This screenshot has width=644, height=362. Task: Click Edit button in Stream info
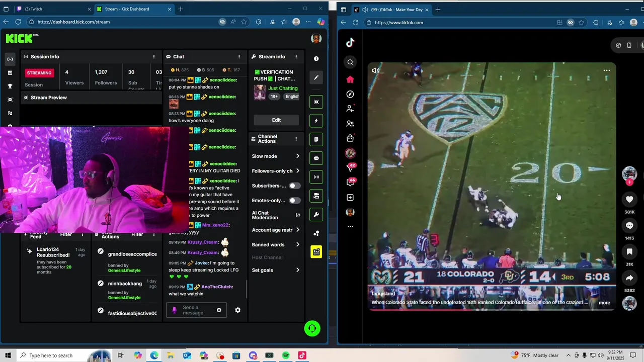point(276,120)
